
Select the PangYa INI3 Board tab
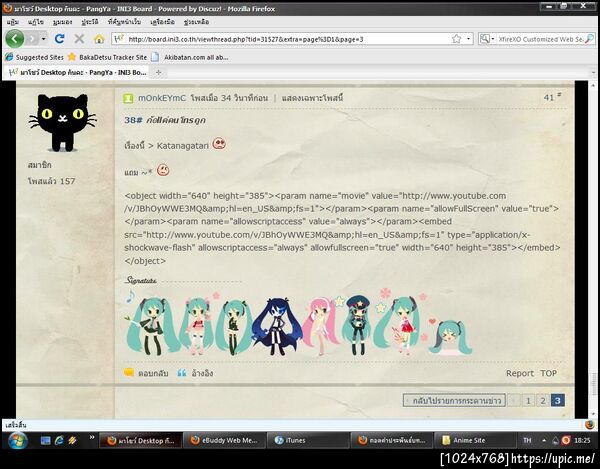[78, 72]
